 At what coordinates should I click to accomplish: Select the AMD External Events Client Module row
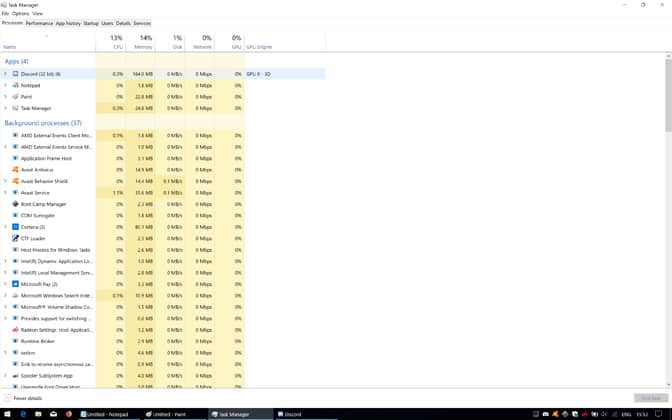(x=122, y=135)
